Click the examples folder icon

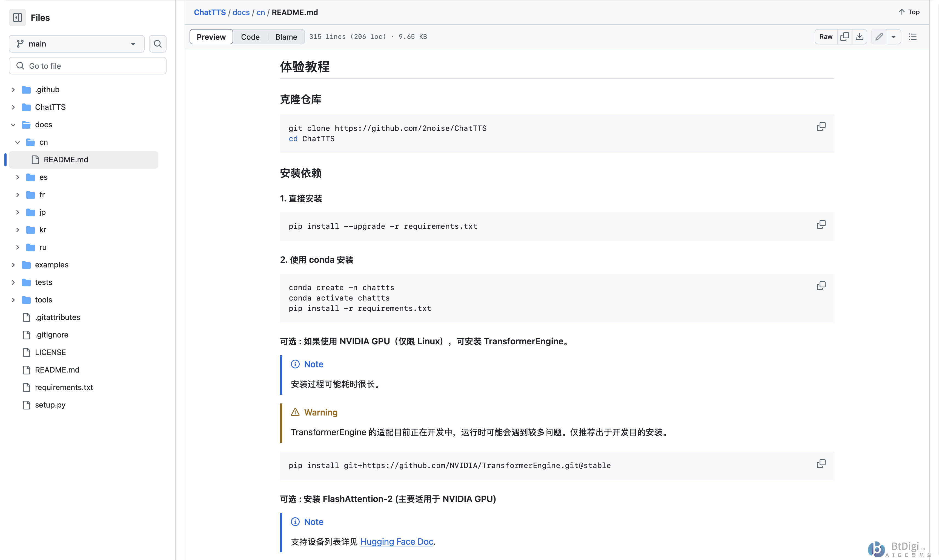point(26,265)
